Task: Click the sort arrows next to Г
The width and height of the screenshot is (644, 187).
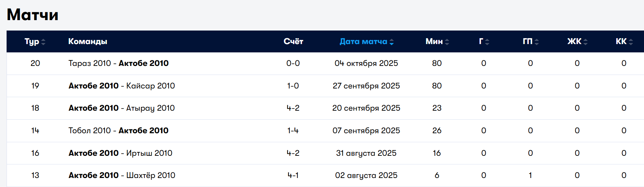Action: click(487, 42)
